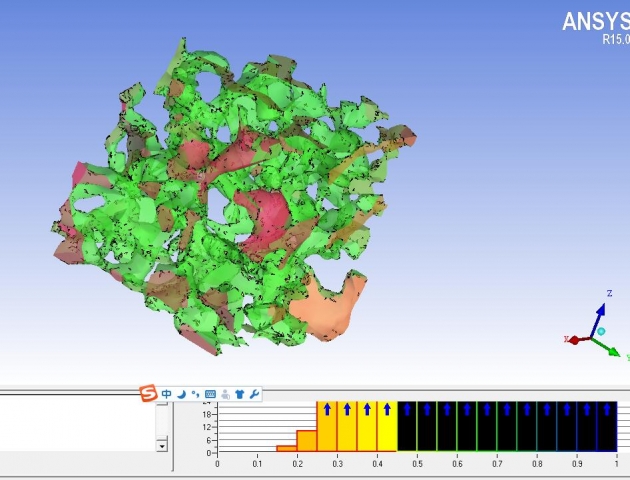Select the last histogram bar ending at 1
630x480 pixels.
click(607, 427)
